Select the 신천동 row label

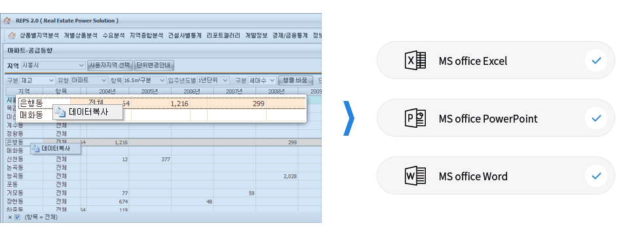coord(15,159)
